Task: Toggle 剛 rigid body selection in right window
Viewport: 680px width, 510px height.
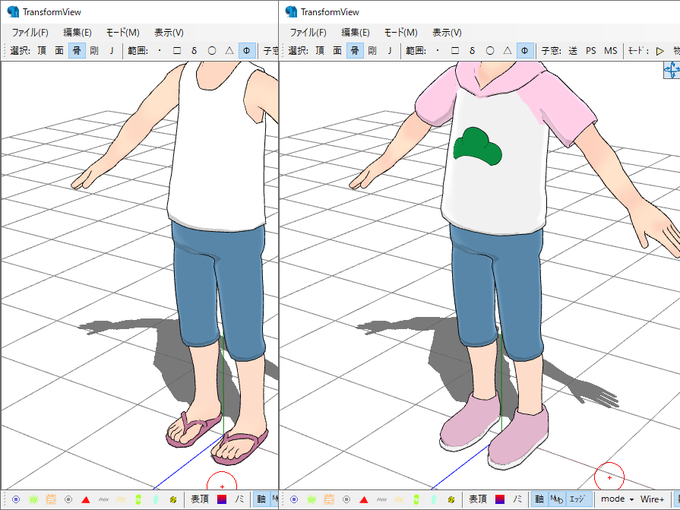Action: 372,51
